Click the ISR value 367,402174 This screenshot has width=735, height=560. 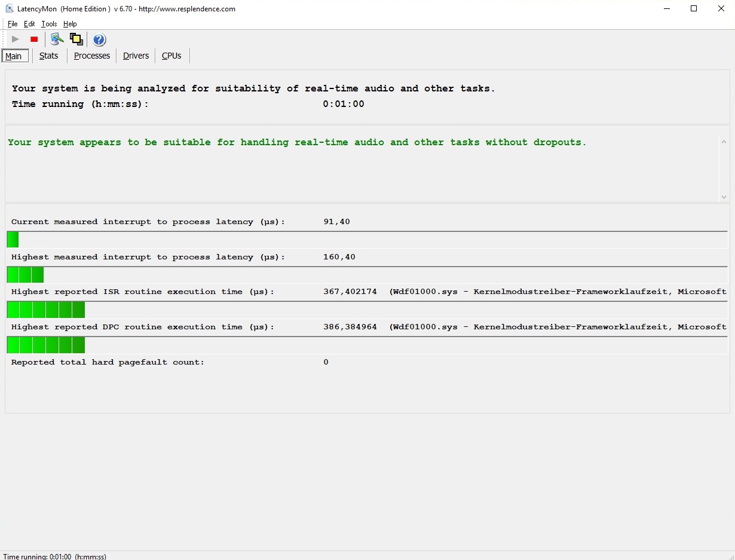(350, 292)
